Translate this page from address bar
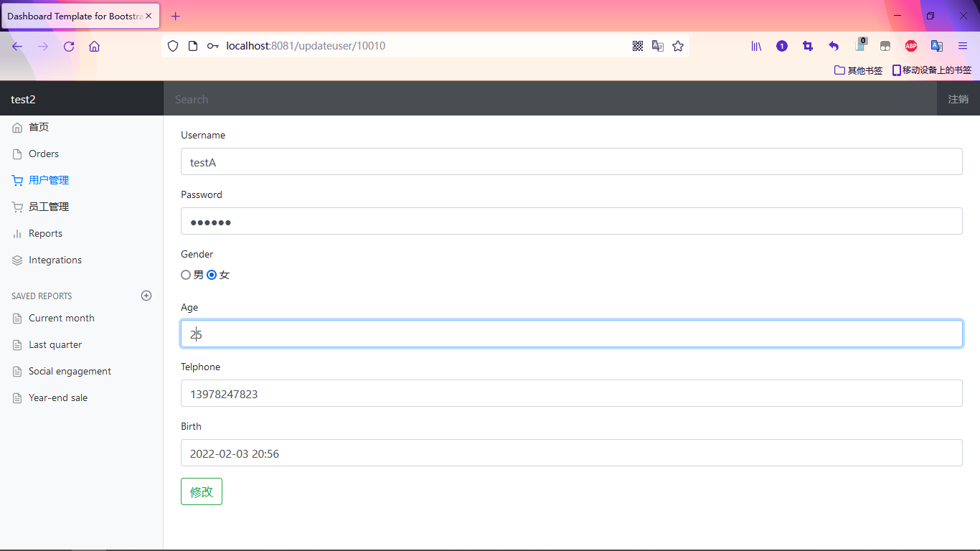 tap(657, 46)
